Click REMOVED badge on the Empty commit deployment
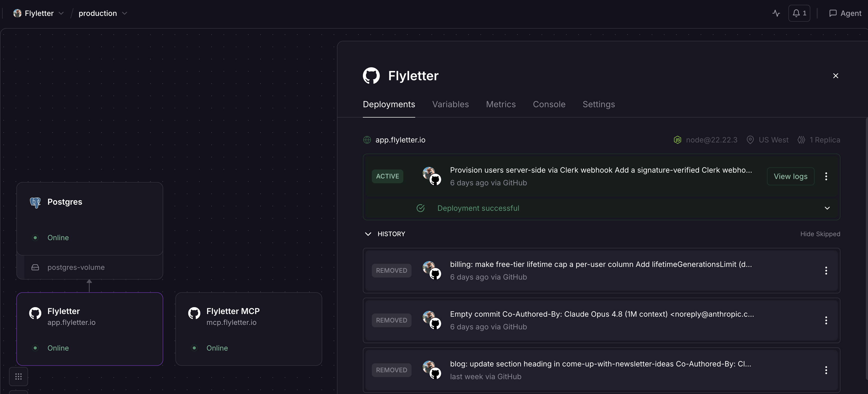Screen dimensions: 868x394 coord(391,320)
